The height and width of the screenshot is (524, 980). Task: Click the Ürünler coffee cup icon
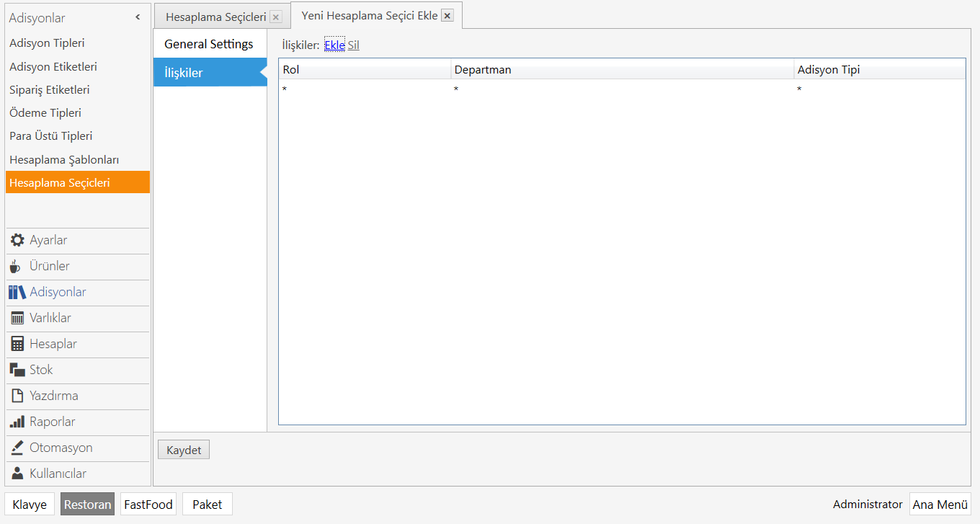(15, 266)
